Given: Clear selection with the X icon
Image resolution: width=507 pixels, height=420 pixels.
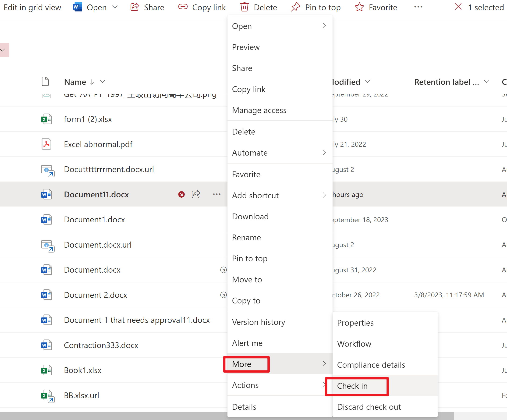Looking at the screenshot, I should [x=458, y=7].
